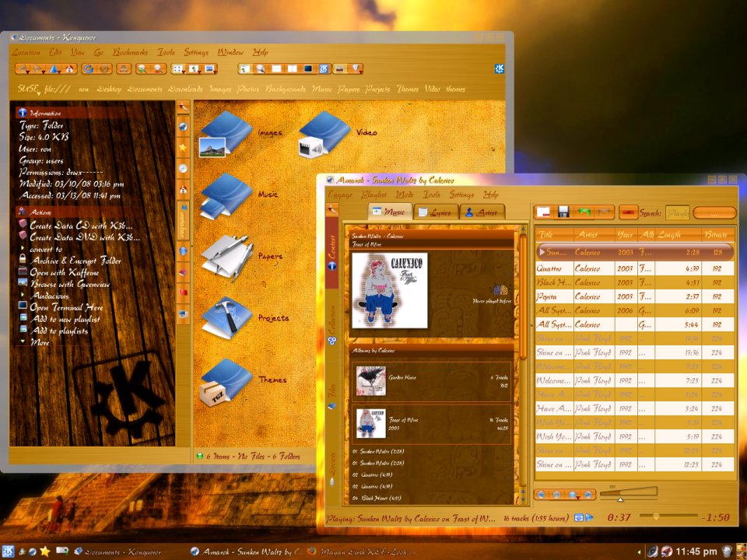This screenshot has width=747, height=560.
Task: Go back with Konqueror's Back arrow
Action: 23,69
